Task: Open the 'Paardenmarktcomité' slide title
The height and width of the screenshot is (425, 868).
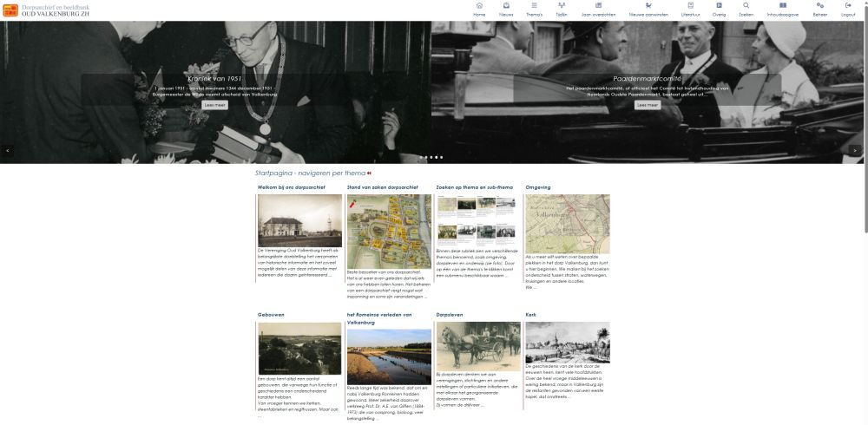Action: click(648, 79)
